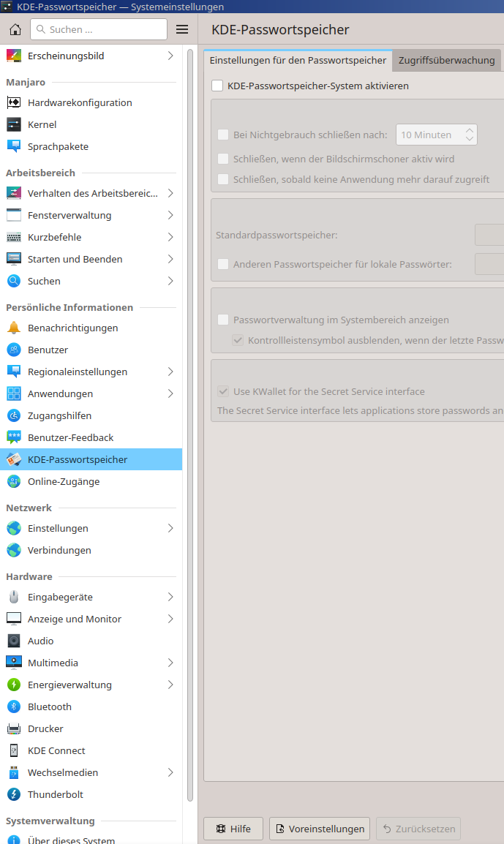Open the Sprachpakete icon
Image resolution: width=504 pixels, height=844 pixels.
(x=14, y=146)
